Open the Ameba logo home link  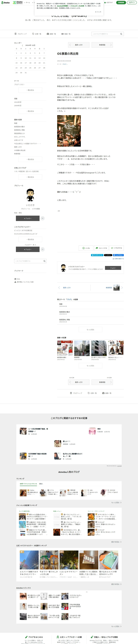coord(5,2)
